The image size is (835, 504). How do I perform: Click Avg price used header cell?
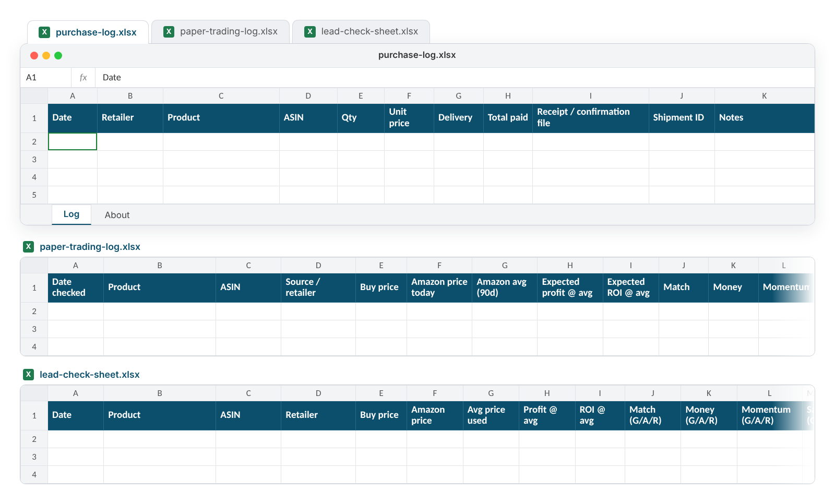491,415
